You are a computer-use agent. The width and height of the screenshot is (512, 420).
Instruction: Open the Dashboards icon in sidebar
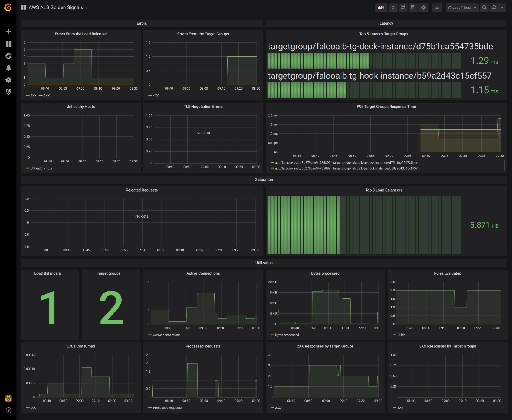[x=8, y=44]
